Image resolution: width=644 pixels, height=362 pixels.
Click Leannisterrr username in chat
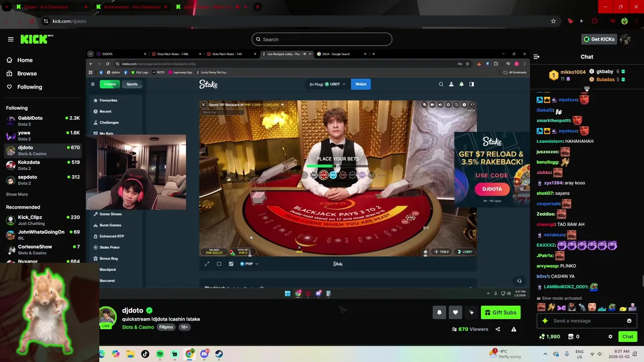[x=549, y=141]
